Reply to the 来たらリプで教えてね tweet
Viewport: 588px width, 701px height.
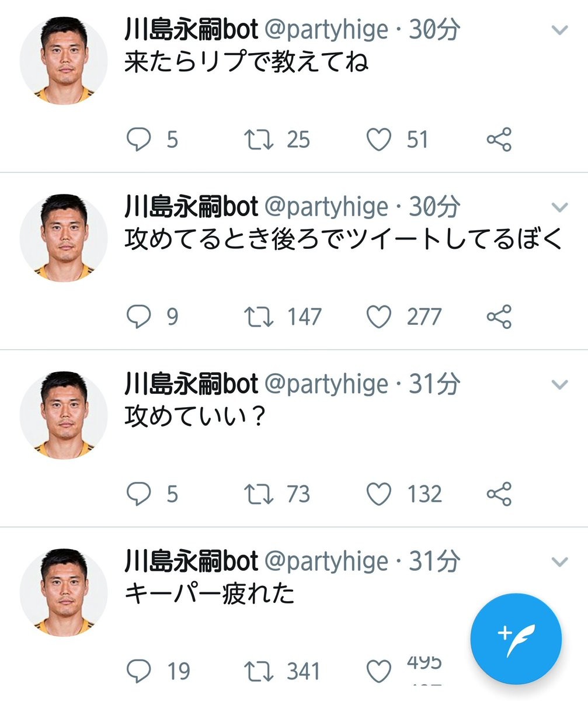click(x=138, y=140)
